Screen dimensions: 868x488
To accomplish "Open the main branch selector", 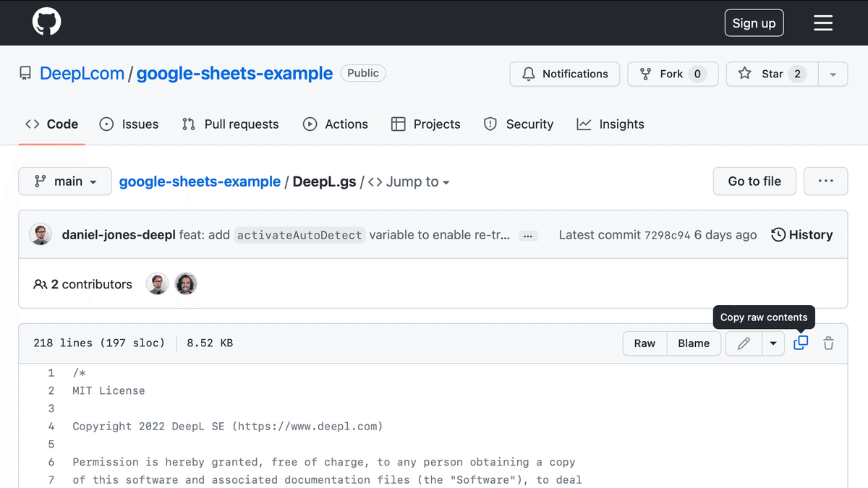I will (64, 181).
